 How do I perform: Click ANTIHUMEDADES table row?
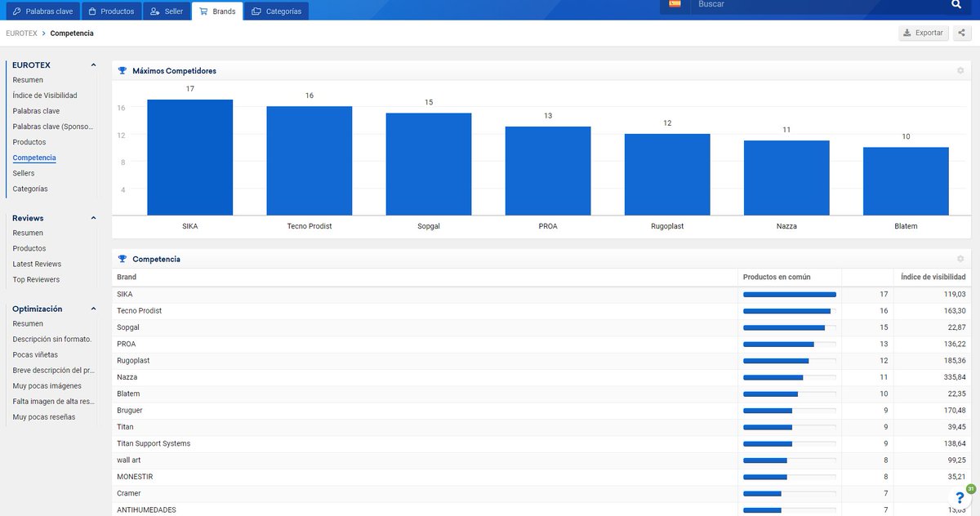tap(541, 510)
